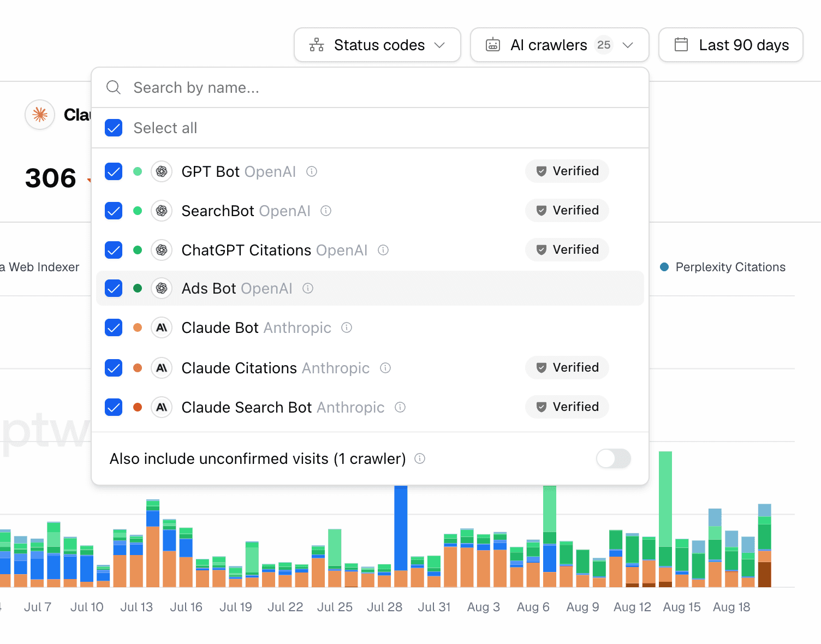Uncheck the Claude Bot checkbox
This screenshot has height=644, width=821.
pos(114,327)
